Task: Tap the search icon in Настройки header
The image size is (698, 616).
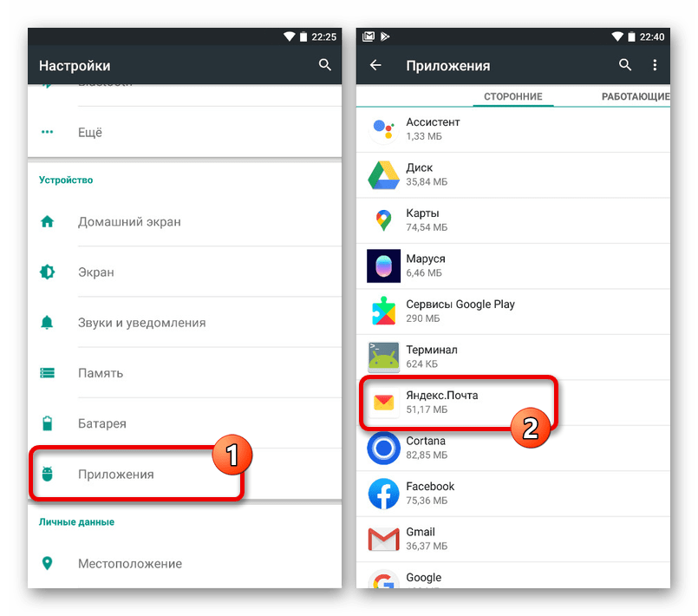Action: click(x=325, y=65)
